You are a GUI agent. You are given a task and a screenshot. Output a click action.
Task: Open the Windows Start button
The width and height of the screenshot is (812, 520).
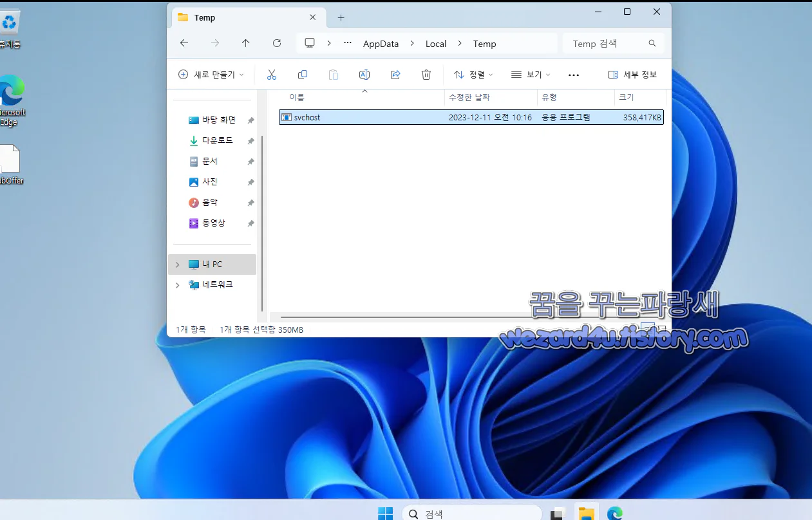(385, 513)
